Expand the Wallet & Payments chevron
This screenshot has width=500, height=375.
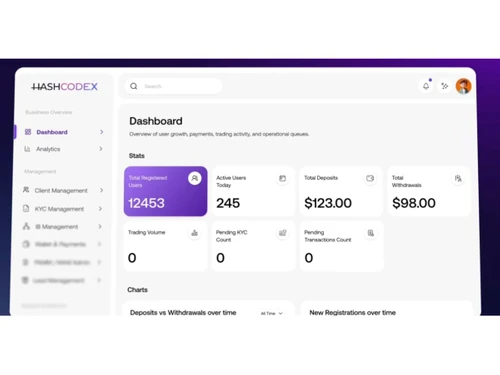[99, 244]
